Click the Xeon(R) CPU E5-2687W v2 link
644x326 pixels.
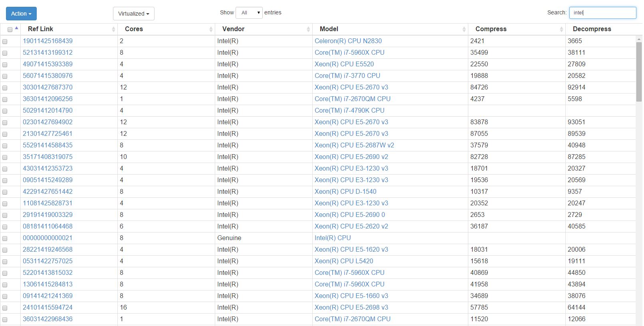(354, 145)
